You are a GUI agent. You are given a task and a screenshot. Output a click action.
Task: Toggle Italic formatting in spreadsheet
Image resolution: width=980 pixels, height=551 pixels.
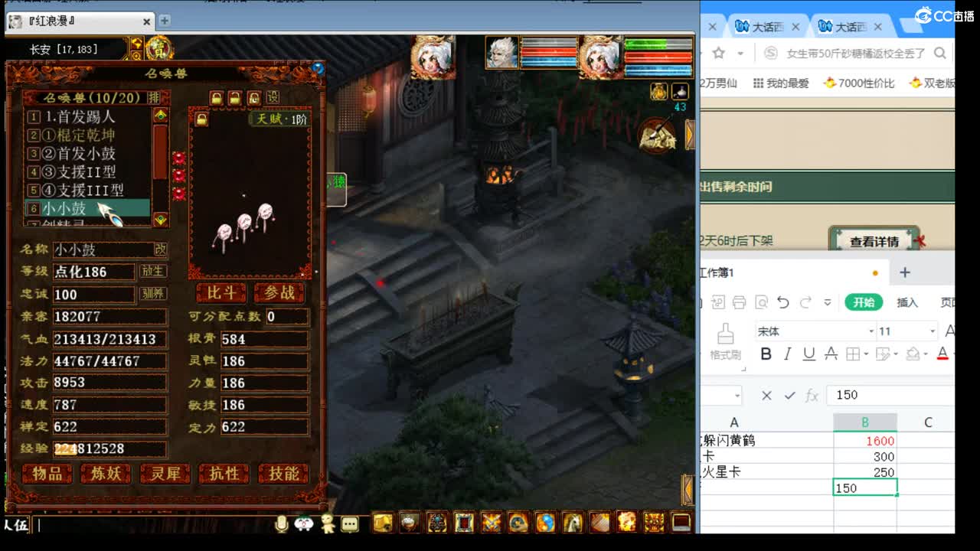(x=787, y=354)
